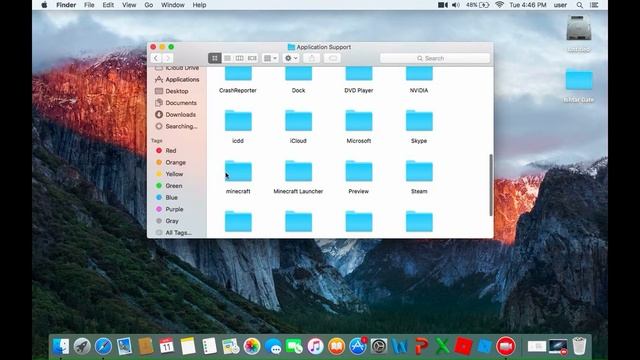The width and height of the screenshot is (640, 360).
Task: Switch Finder to column view
Action: (x=240, y=58)
